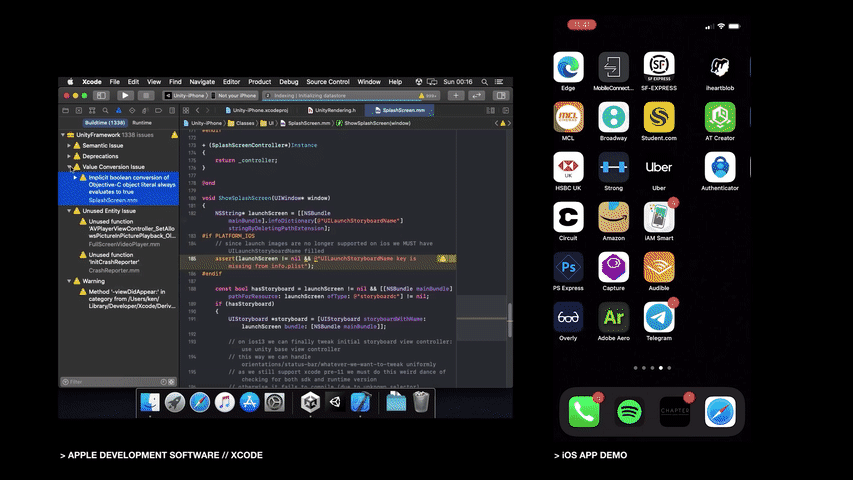Toggle errors-only filter at bottom

(x=171, y=382)
